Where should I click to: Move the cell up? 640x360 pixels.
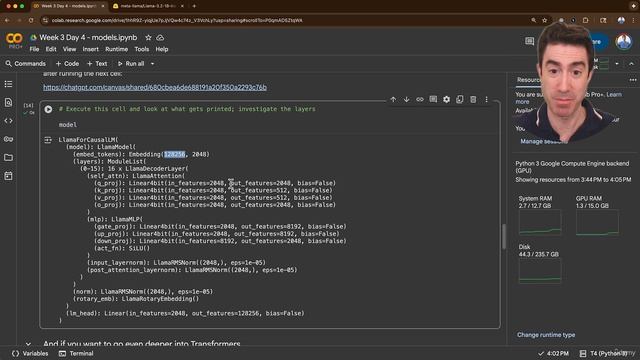(x=393, y=99)
